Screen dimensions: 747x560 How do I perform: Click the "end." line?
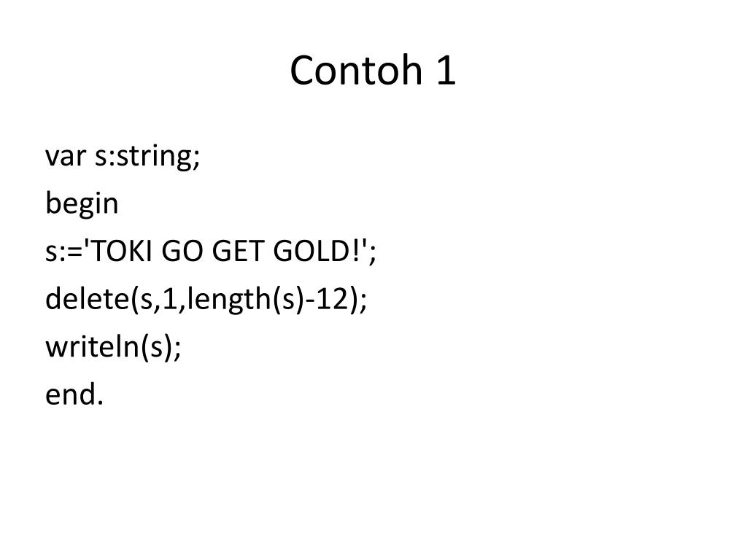point(74,394)
